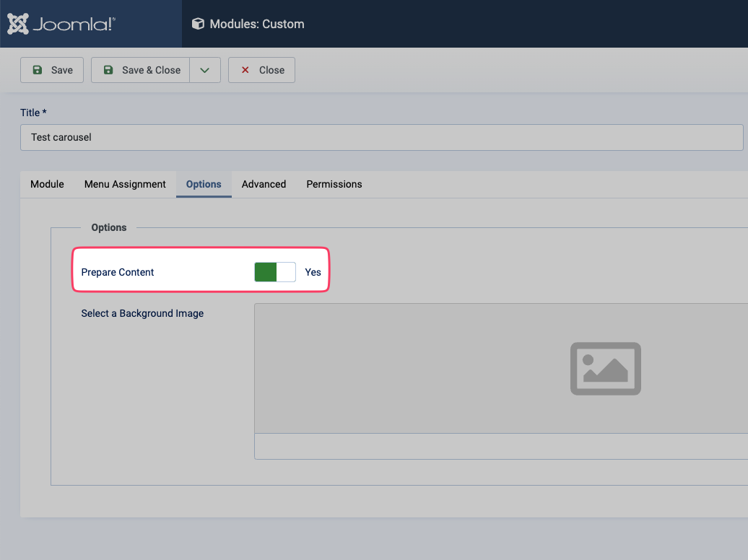Click the Save button with floppy icon
The height and width of the screenshot is (560, 748).
pyautogui.click(x=52, y=70)
